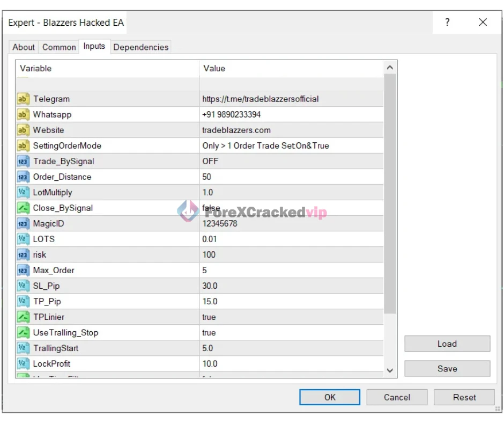Image resolution: width=504 pixels, height=423 pixels.
Task: Click the double-type icon beside LotMultiply
Action: click(23, 192)
